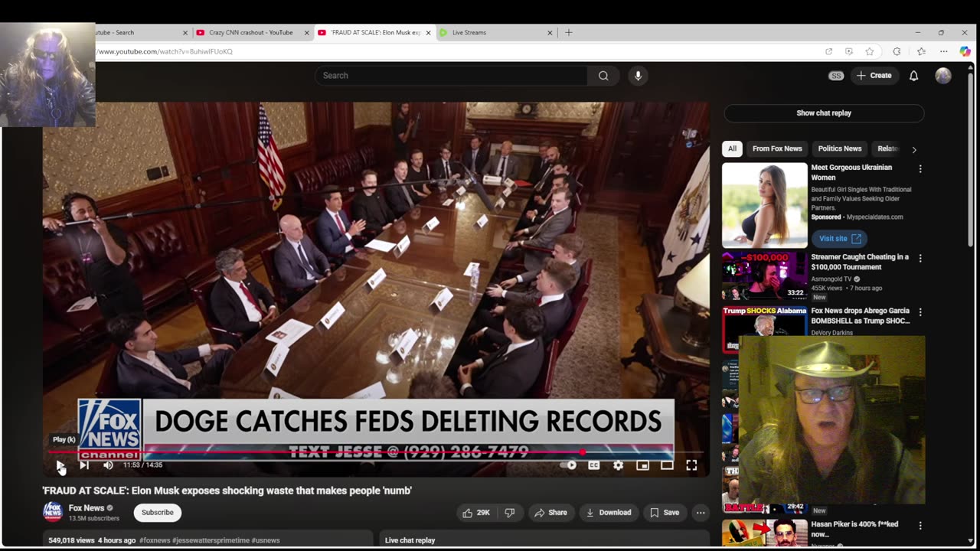Open 'Fox News drops Abrego Garcia BOMBSHELL' title

861,316
